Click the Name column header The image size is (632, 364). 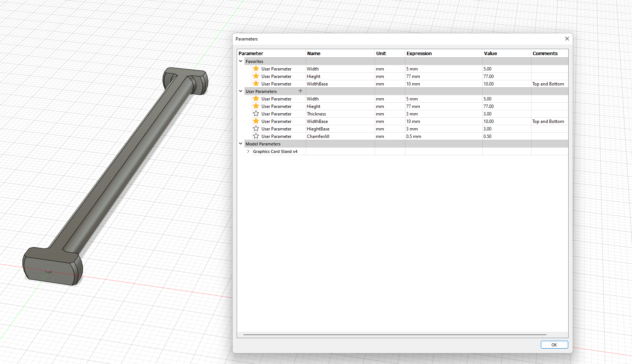pos(340,54)
